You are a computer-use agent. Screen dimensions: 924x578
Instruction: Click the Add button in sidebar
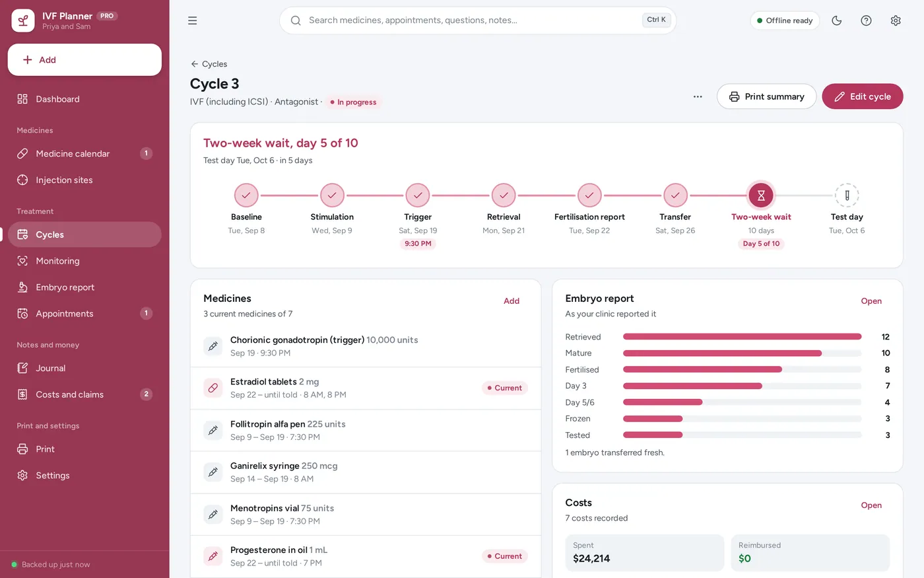tap(84, 59)
